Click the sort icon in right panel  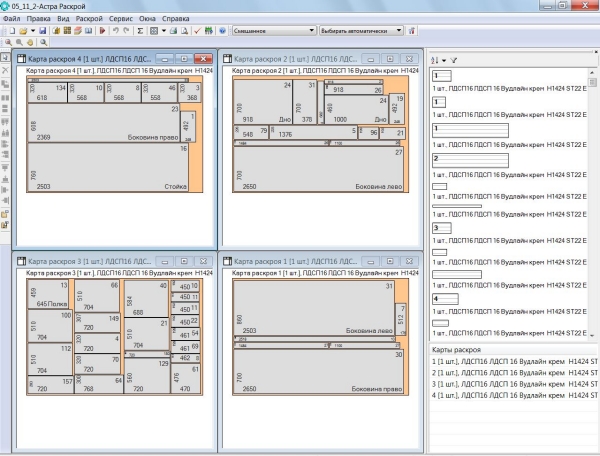tap(435, 60)
